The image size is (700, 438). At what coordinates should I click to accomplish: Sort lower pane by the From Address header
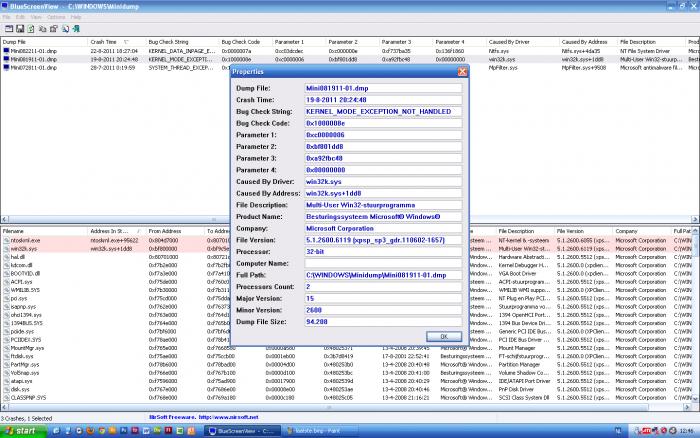pos(175,231)
